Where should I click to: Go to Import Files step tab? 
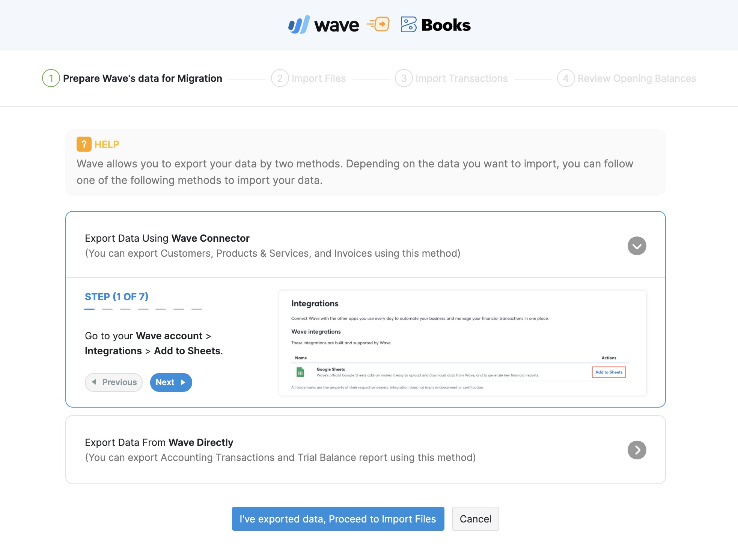click(318, 78)
